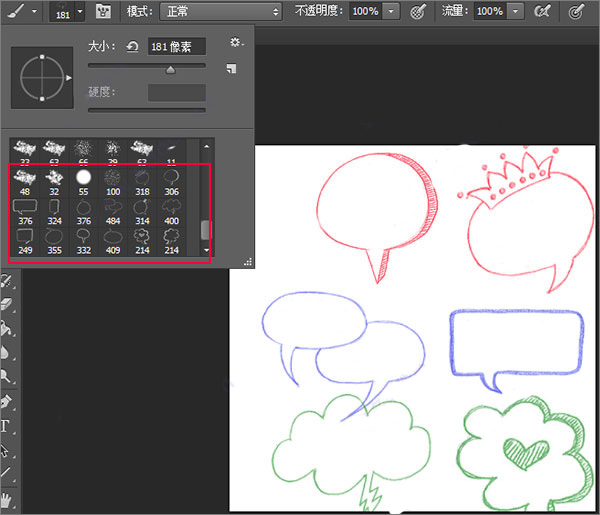Open brush preset settings gear menu

(235, 43)
